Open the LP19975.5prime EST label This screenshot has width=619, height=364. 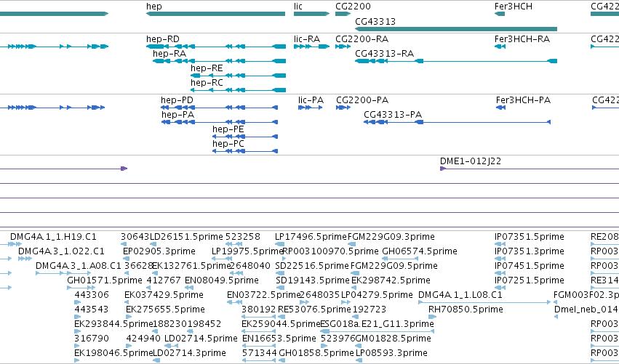[247, 251]
